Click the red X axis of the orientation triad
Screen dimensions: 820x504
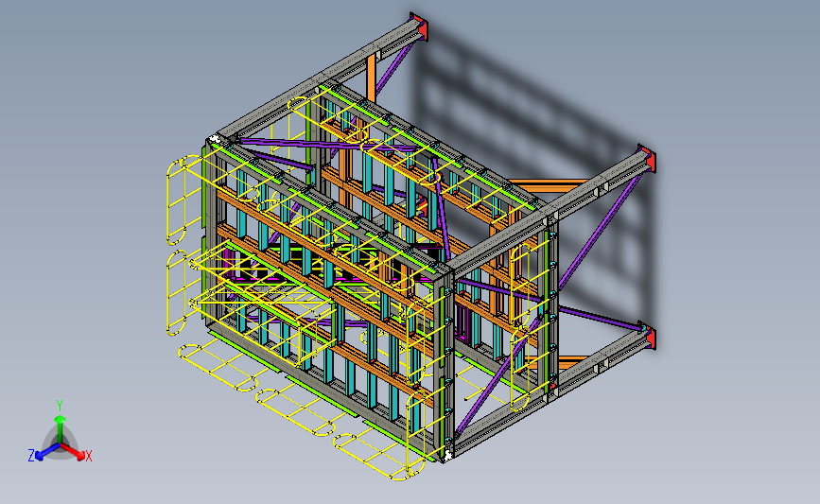click(73, 452)
